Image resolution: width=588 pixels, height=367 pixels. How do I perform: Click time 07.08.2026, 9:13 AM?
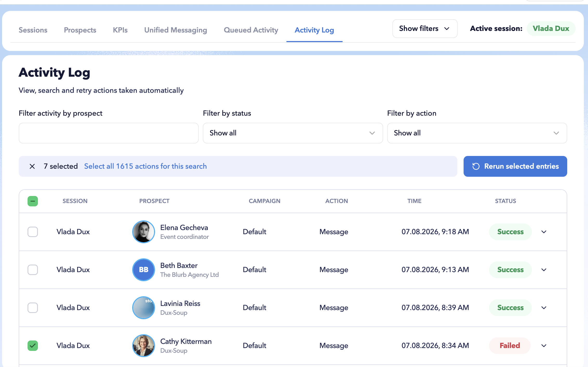(x=435, y=270)
